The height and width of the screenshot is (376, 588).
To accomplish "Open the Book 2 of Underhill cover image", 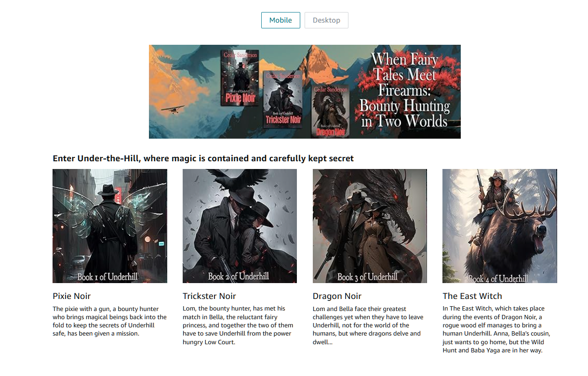I will click(x=240, y=226).
